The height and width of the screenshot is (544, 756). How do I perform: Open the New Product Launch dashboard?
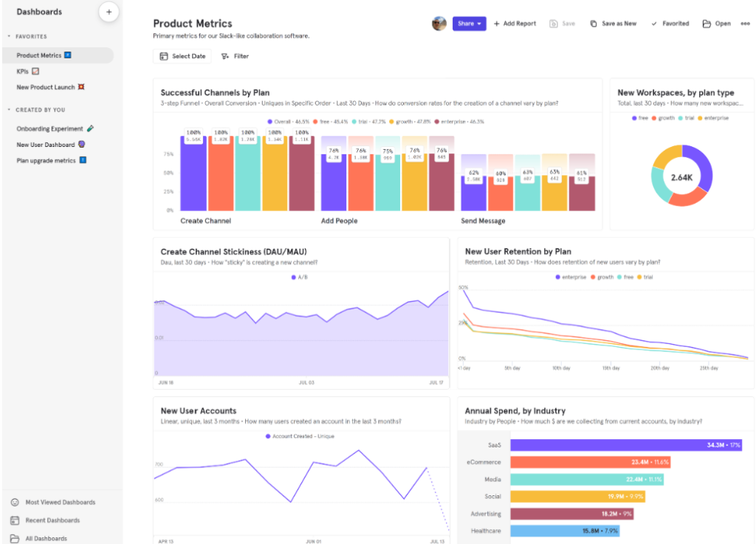pyautogui.click(x=47, y=87)
